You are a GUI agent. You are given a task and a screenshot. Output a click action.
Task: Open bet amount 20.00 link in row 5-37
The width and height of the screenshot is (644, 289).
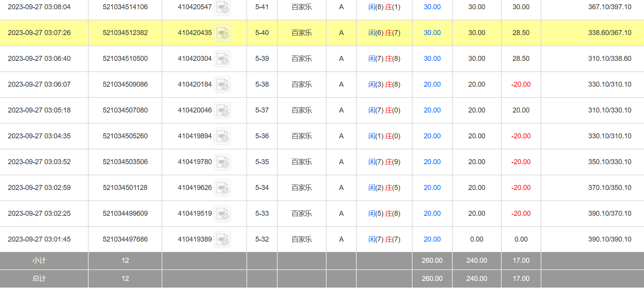click(432, 110)
